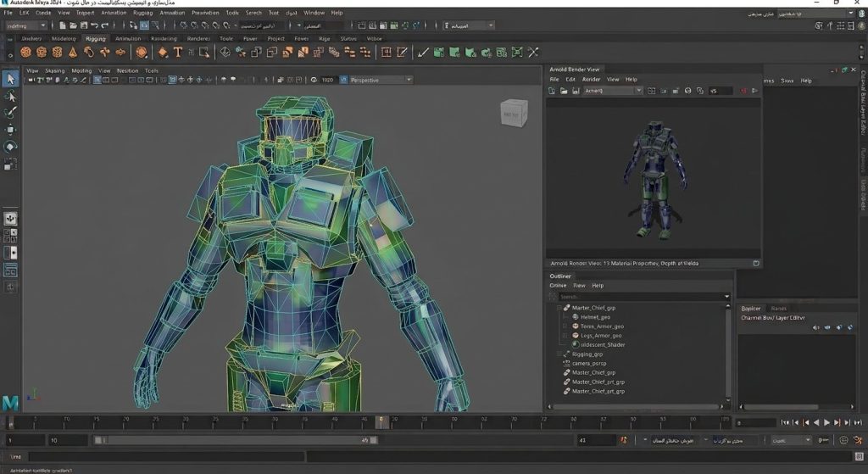868x474 pixels.
Task: Pick the Lasso select tool below the arrow
Action: 10,97
